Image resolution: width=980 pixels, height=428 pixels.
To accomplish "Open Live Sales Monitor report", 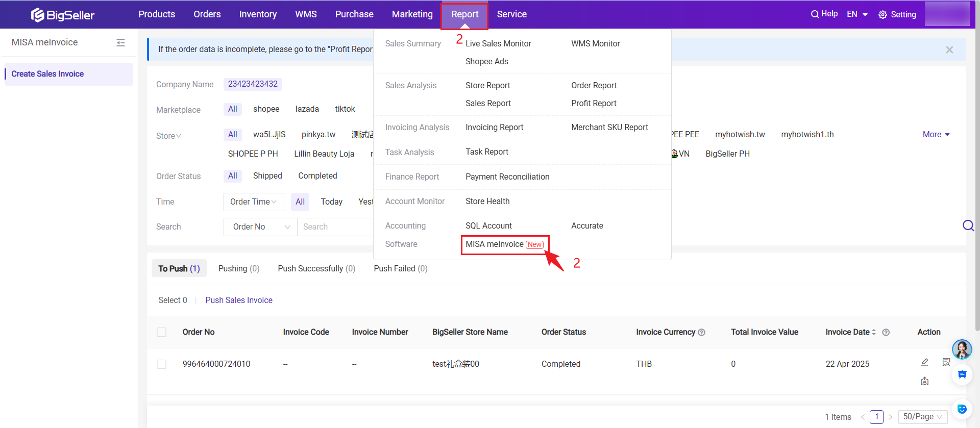I will tap(498, 44).
